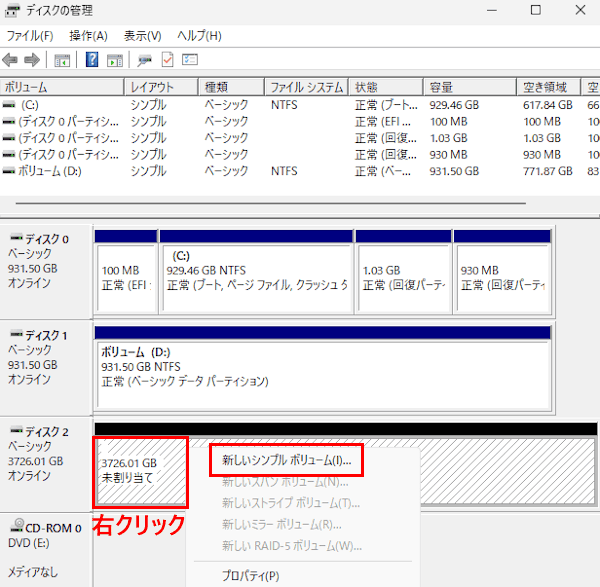The width and height of the screenshot is (600, 587).
Task: Maximize the Disk Management window
Action: (x=536, y=10)
